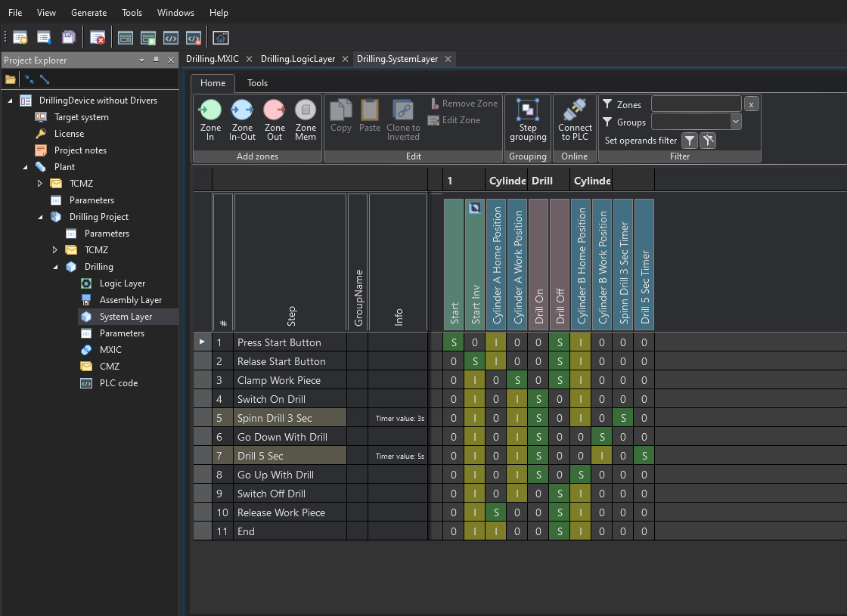Open the Generate menu
This screenshot has height=616, width=847.
89,12
